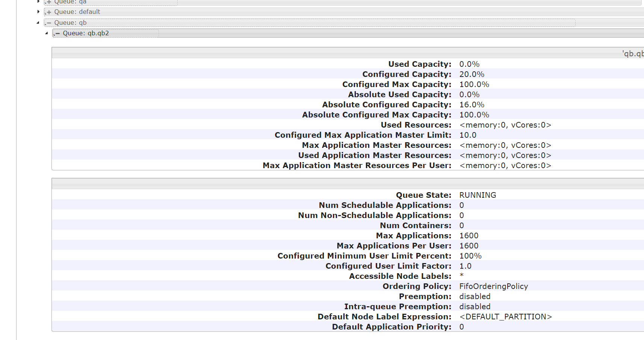Click the minus icon on Queue: qb bar
The image size is (644, 340).
49,23
